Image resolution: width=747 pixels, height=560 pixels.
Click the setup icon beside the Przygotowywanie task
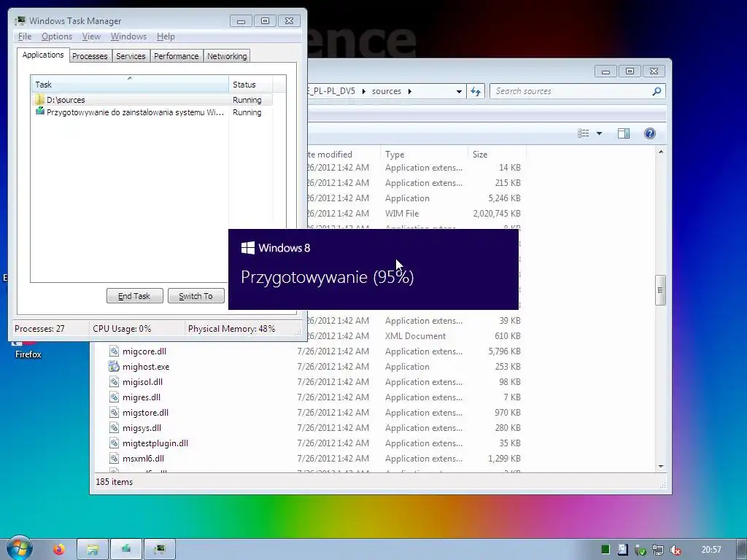(x=39, y=112)
